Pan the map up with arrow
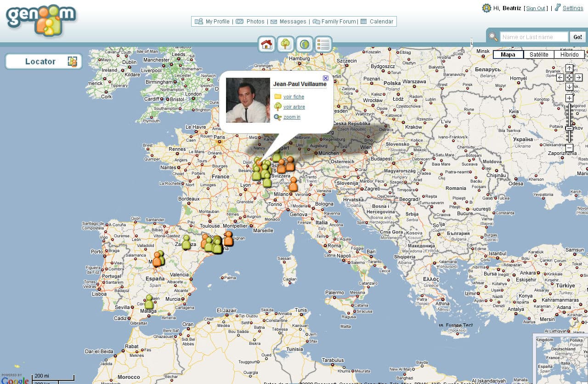 click(x=569, y=68)
